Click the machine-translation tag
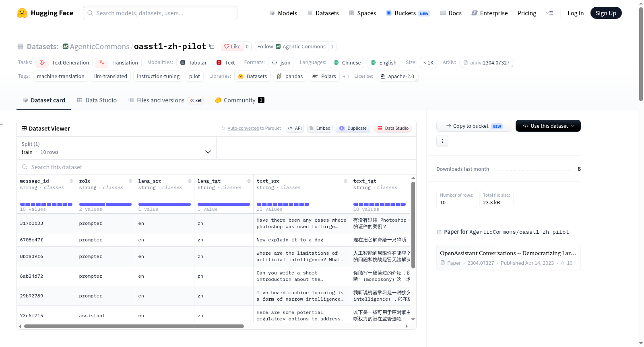This screenshot has width=644, height=347. tap(61, 77)
